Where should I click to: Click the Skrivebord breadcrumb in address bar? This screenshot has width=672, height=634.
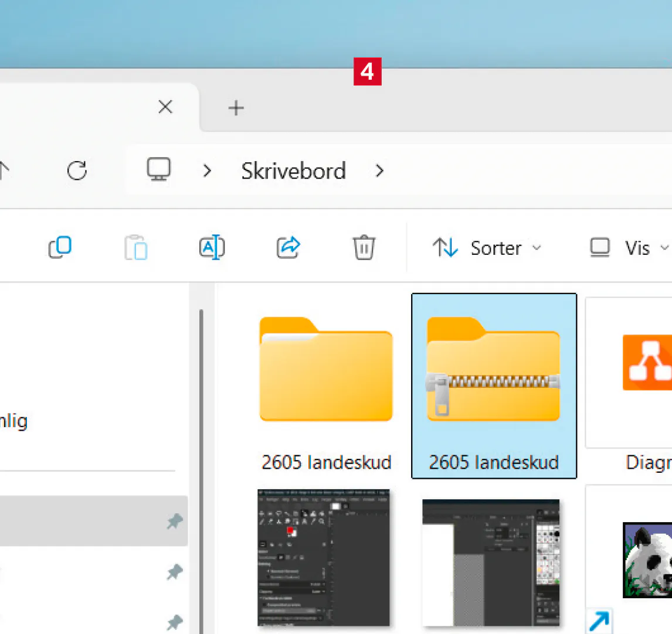(293, 171)
